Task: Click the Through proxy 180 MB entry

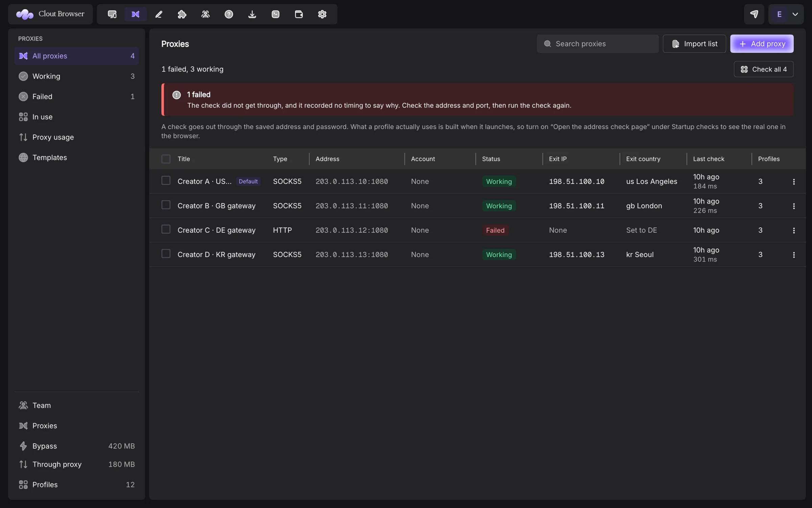Action: [x=76, y=464]
